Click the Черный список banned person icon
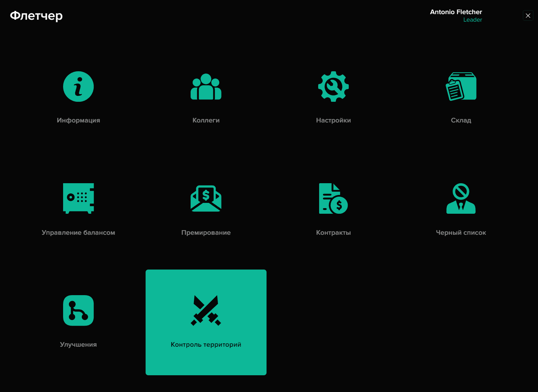This screenshot has height=392, width=538. (461, 198)
